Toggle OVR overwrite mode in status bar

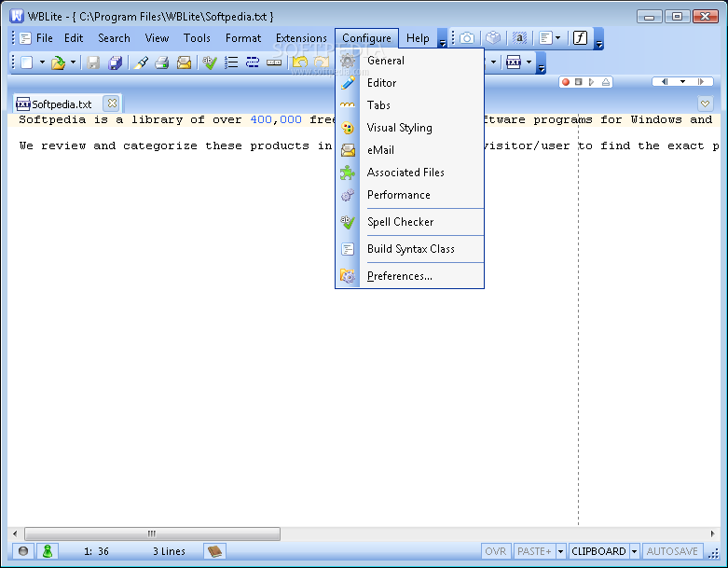point(495,551)
